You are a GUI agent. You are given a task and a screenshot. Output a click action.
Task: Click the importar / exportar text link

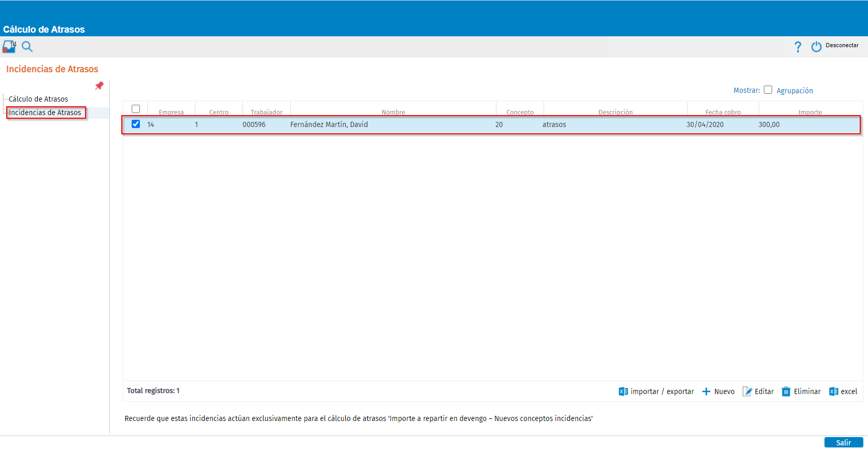[662, 391]
